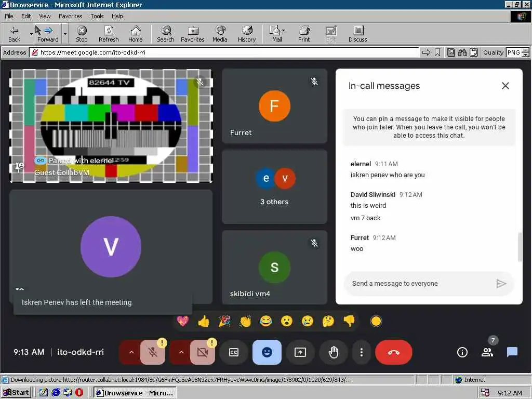532x399 pixels.
Task: Select Browservice taskbar window button
Action: (135, 393)
